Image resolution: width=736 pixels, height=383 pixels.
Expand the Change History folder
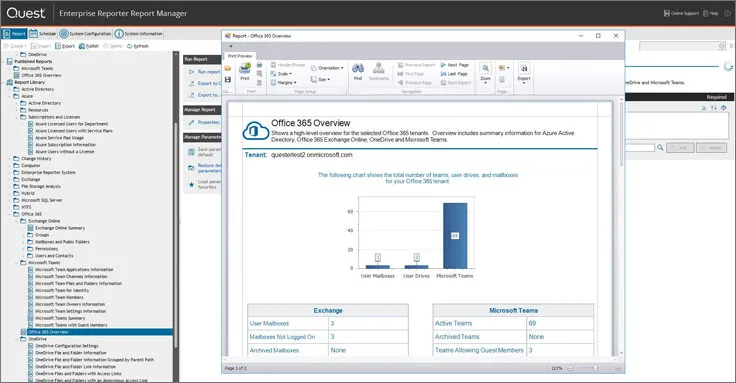(x=10, y=159)
